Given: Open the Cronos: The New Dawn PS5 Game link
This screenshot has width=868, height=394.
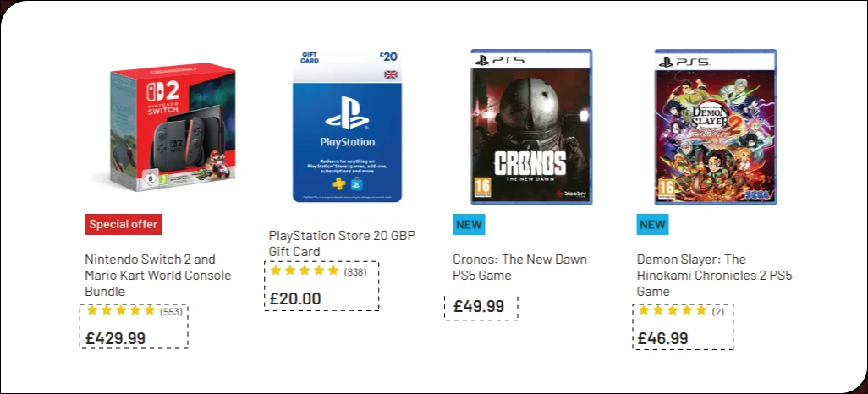Looking at the screenshot, I should pyautogui.click(x=519, y=267).
